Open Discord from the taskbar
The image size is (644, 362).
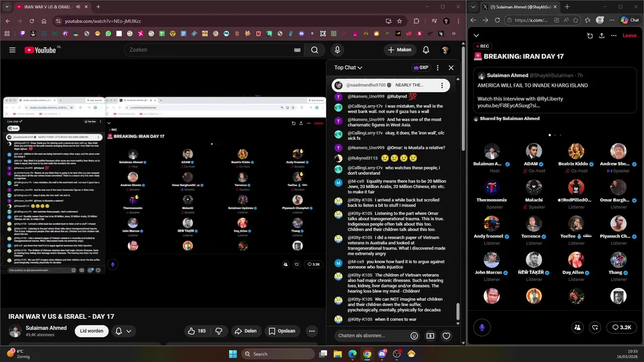pos(382,354)
